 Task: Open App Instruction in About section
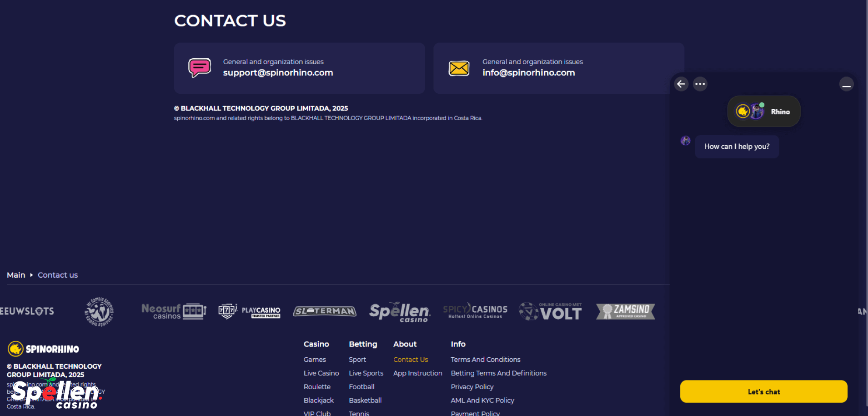417,373
